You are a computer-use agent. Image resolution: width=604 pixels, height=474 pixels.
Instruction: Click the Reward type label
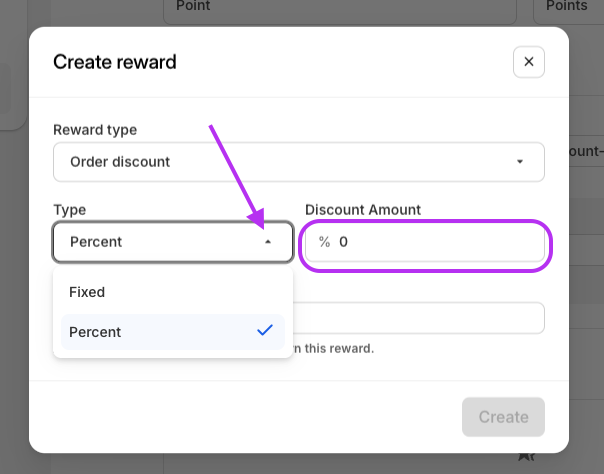(95, 130)
